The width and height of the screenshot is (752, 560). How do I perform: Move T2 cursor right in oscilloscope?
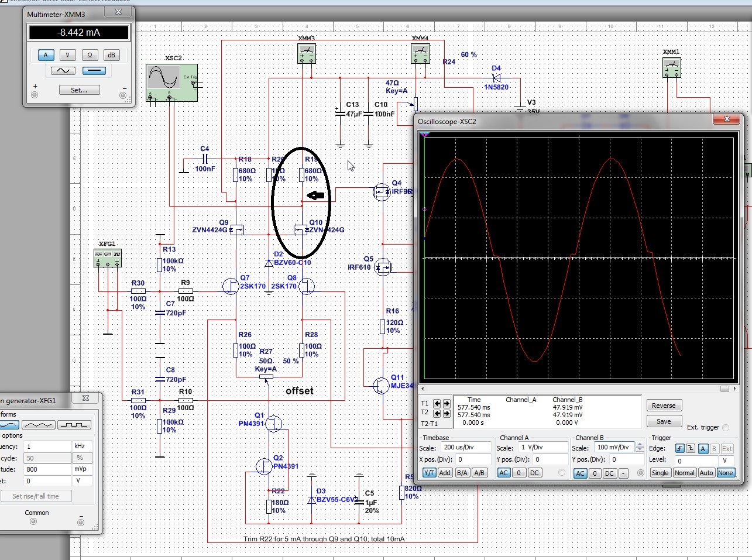[x=447, y=413]
